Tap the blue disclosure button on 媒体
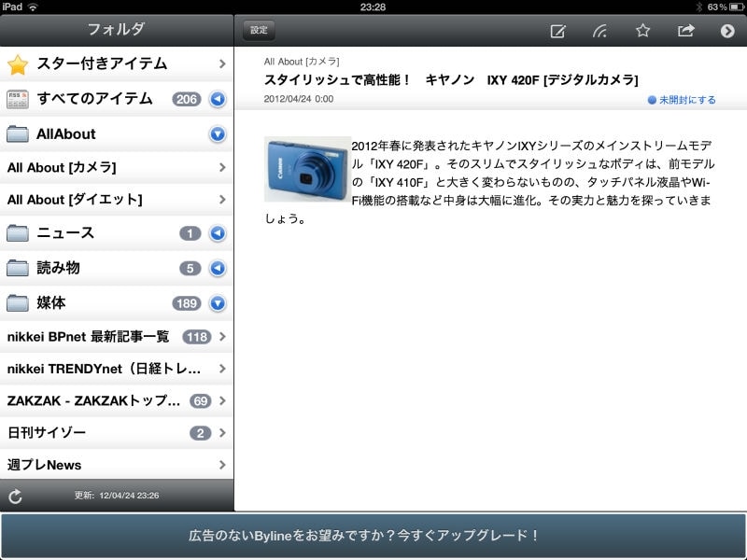 pos(217,303)
